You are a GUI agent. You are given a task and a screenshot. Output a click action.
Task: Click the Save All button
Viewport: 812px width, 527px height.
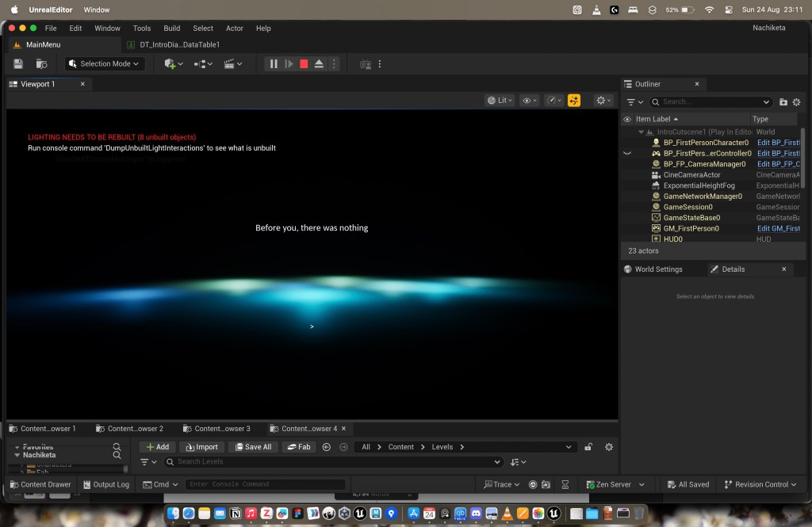click(252, 447)
